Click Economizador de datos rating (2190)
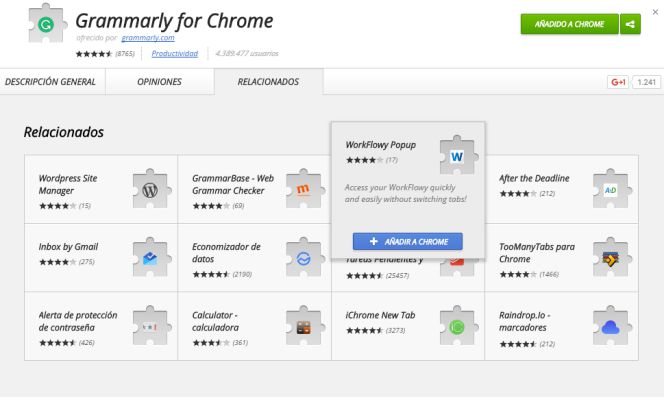 click(x=222, y=275)
